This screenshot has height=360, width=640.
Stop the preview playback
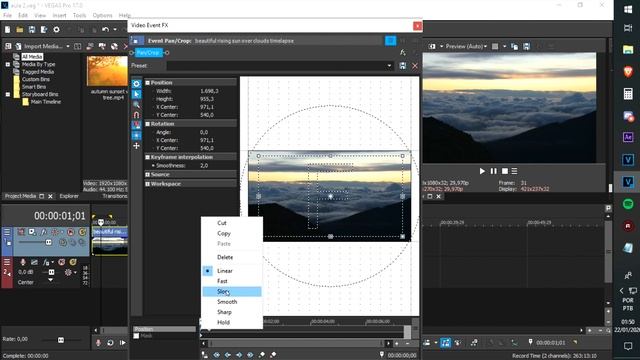tap(504, 171)
